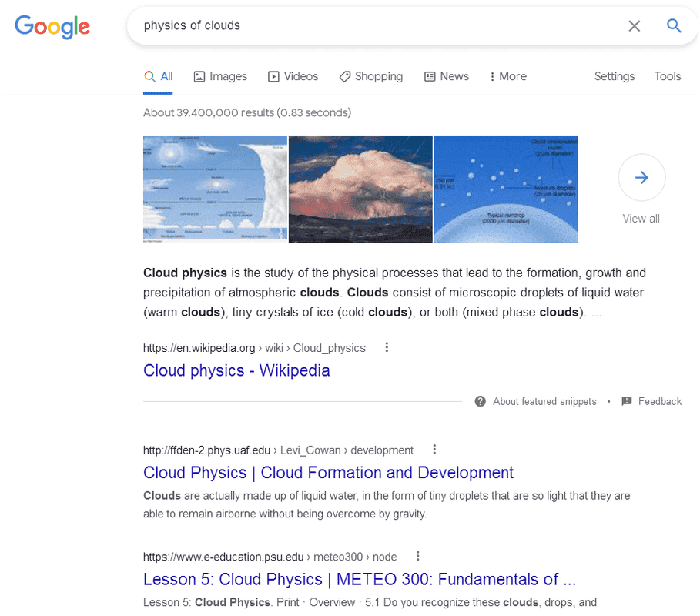Screen dimensions: 700x616
Task: Click the featured snippet text about Cloud physics
Action: (x=394, y=293)
